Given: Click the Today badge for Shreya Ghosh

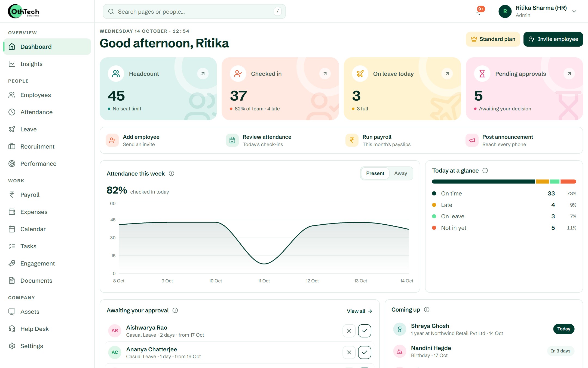Looking at the screenshot, I should click(564, 329).
